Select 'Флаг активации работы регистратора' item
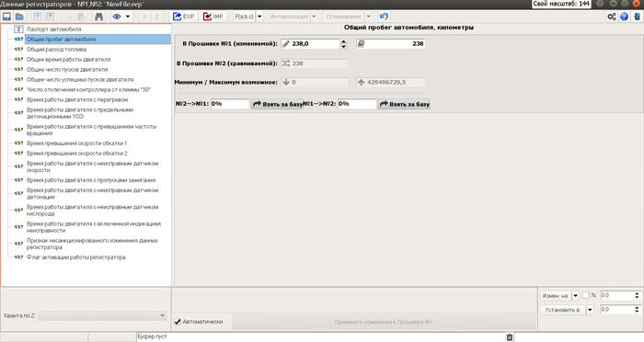This screenshot has width=644, height=342. 76,257
